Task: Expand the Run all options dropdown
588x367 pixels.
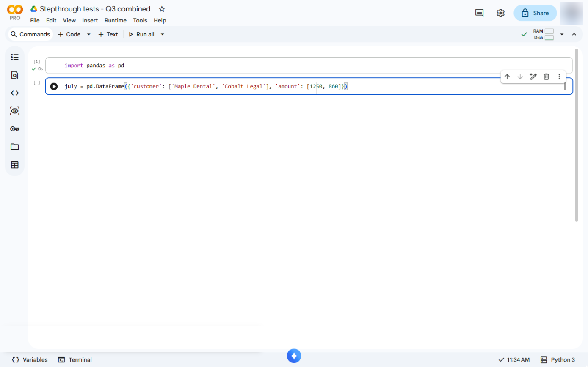Action: [x=162, y=34]
